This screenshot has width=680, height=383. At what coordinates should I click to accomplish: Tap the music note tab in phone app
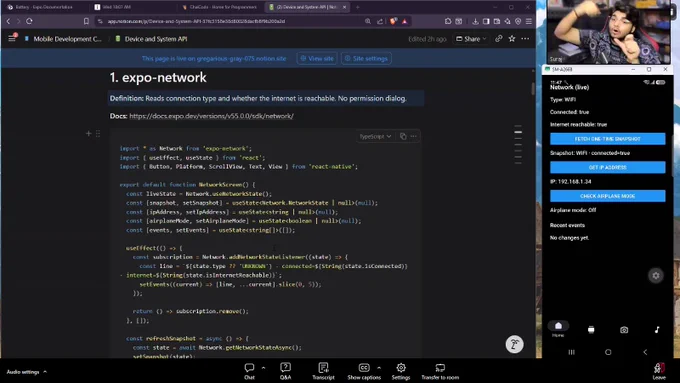click(657, 330)
